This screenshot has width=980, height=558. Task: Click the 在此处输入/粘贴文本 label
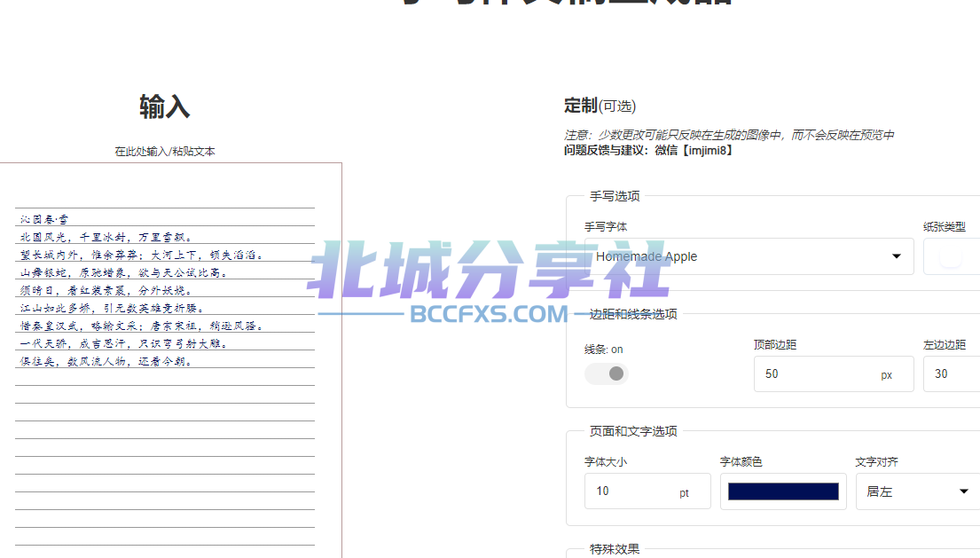(x=165, y=151)
